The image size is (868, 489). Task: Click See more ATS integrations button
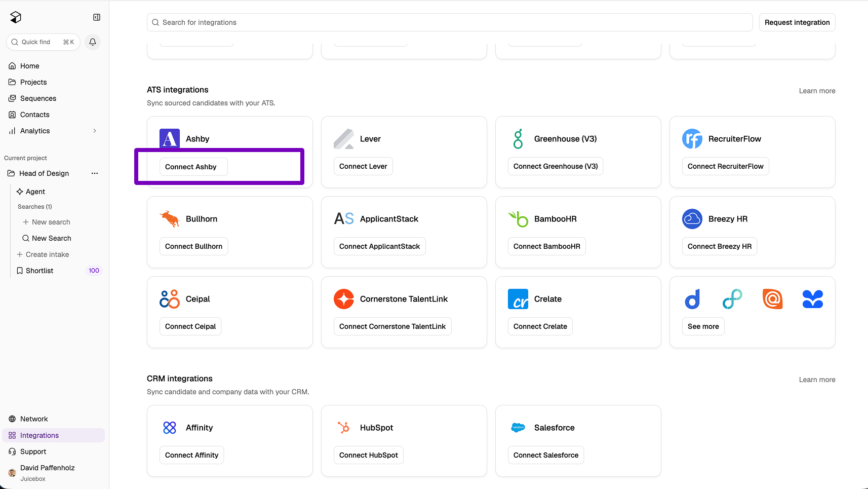[703, 326]
